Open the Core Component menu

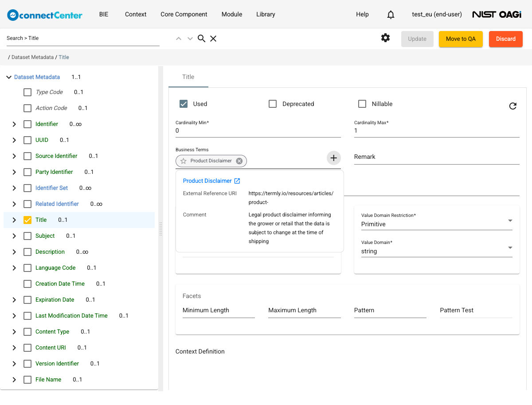coord(184,14)
